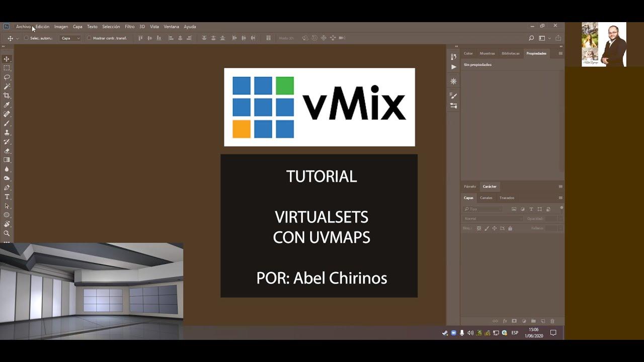This screenshot has height=362, width=644.
Task: Toggle lock position
Action: tap(494, 228)
